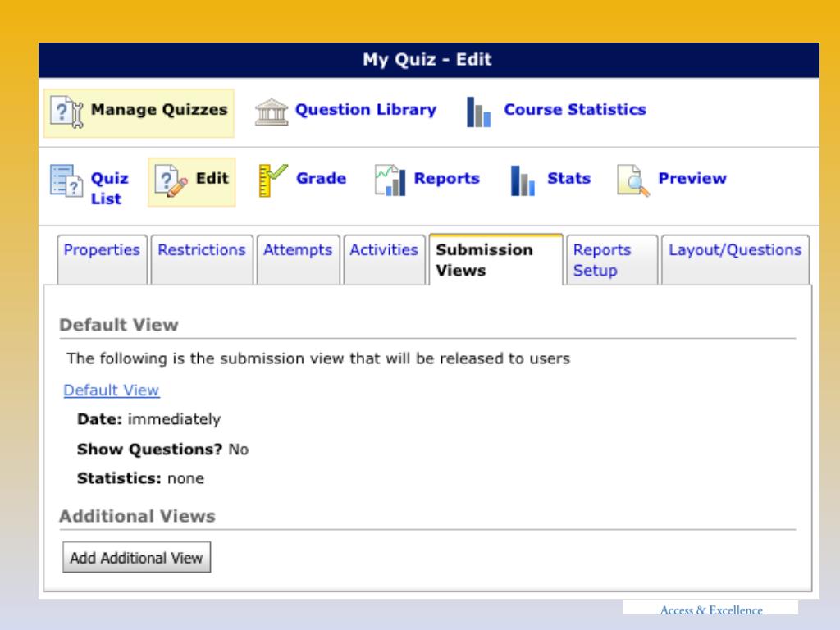Open the Stats link
This screenshot has width=840, height=630.
pos(569,178)
